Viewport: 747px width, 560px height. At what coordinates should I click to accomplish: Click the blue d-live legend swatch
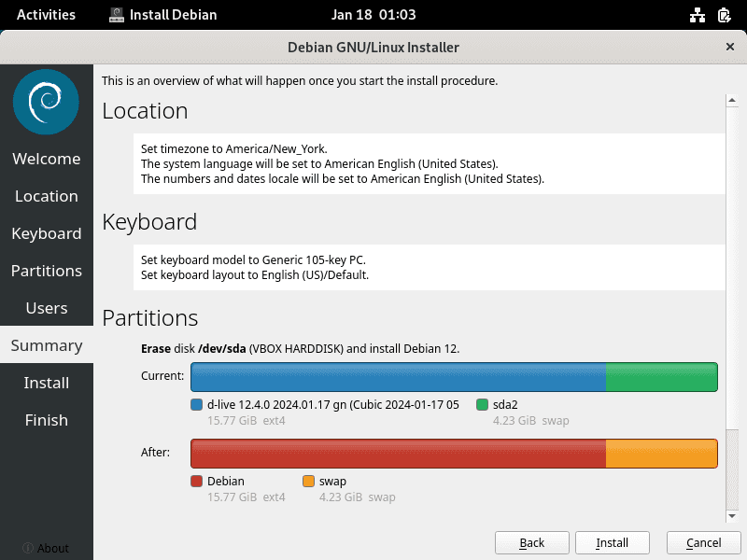click(x=196, y=405)
